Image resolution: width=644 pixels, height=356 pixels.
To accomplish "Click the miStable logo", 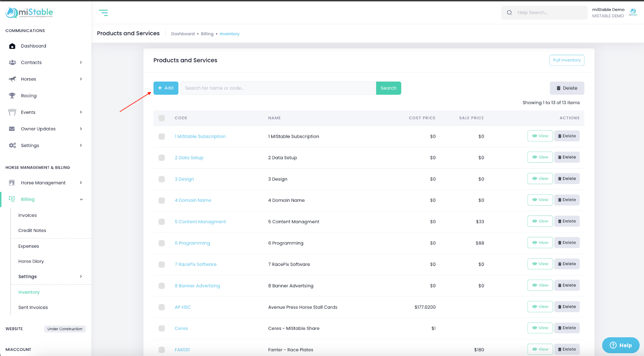I will pos(29,13).
